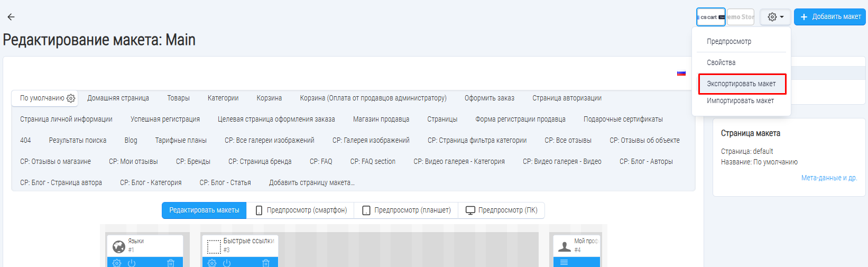Open the Оформить заказ tab
This screenshot has height=267, width=868.
pos(490,98)
